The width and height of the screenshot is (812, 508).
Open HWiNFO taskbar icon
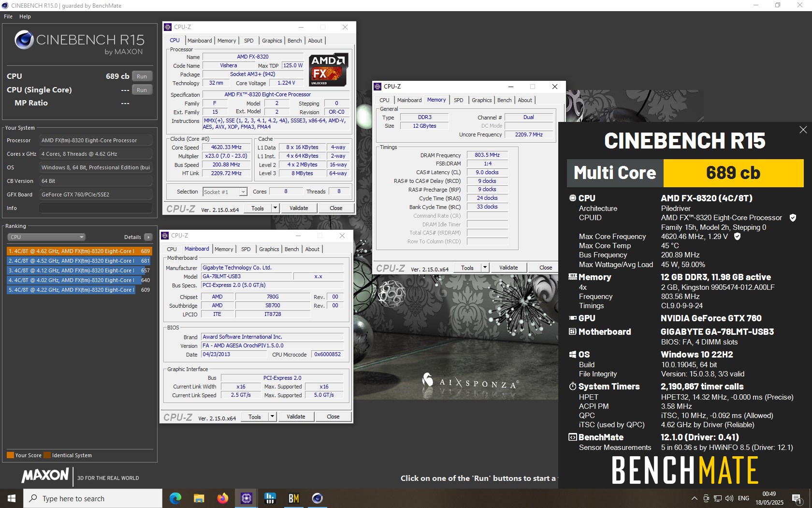tap(270, 498)
